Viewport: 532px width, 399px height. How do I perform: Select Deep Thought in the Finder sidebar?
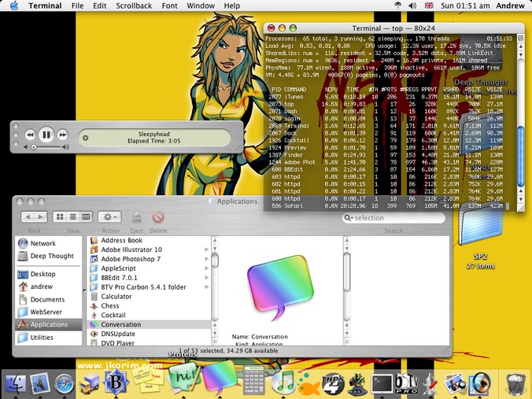[49, 256]
